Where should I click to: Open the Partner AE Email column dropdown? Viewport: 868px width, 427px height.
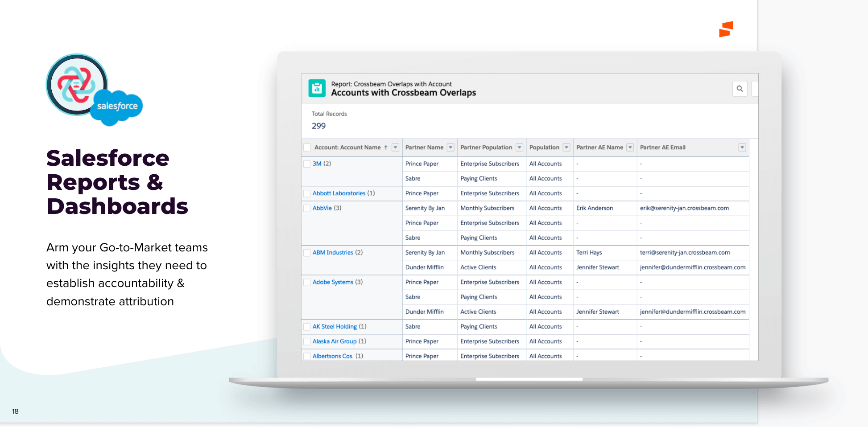[742, 148]
